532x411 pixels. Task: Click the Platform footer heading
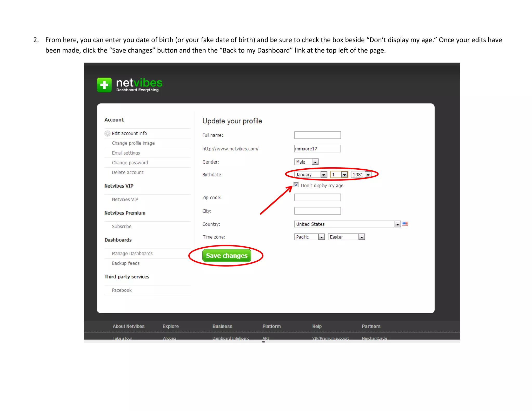(271, 326)
